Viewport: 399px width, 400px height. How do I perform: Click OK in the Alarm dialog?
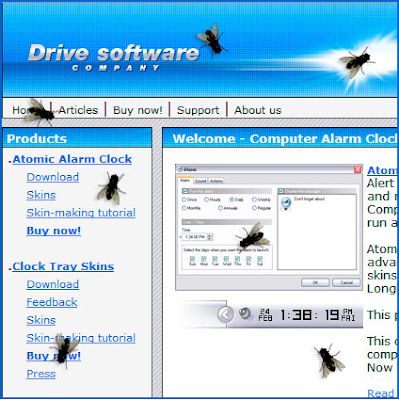click(315, 282)
